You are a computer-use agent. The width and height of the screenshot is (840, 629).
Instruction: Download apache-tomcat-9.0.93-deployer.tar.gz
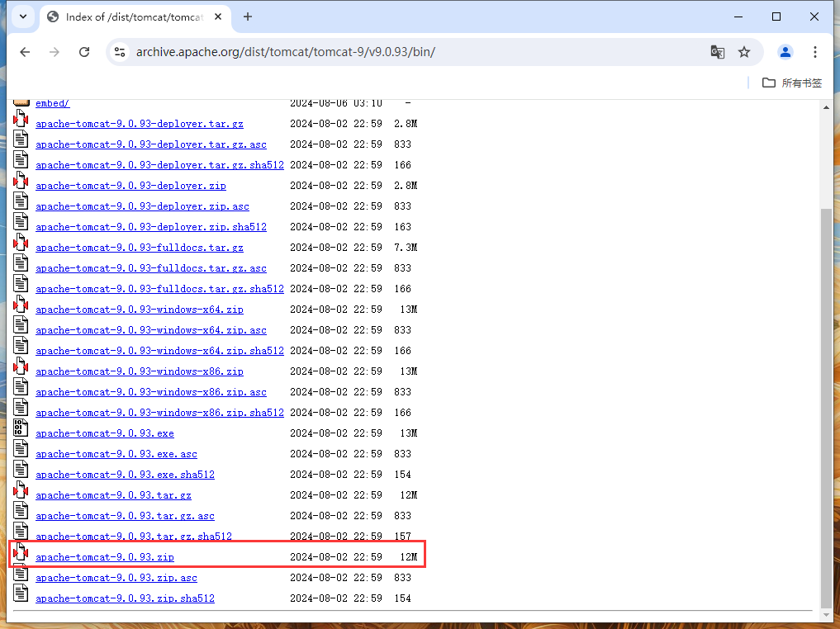140,124
